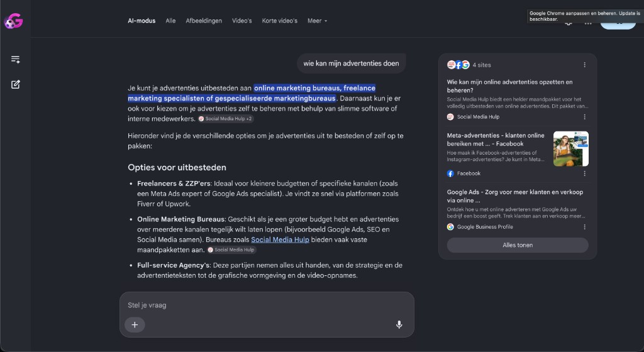Viewport: 644px width, 352px height.
Task: Open 'Google Ads - Zorg voor meer klanten' result
Action: pos(515,196)
